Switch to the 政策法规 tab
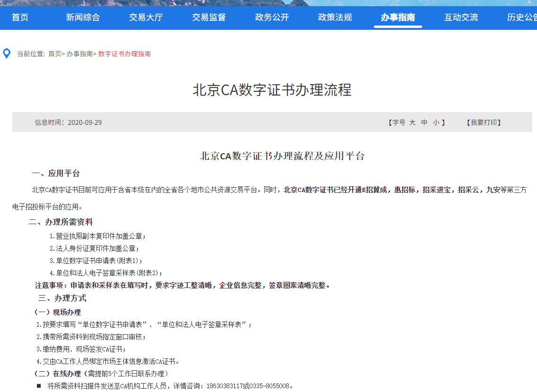The height and width of the screenshot is (392, 537). tap(335, 17)
